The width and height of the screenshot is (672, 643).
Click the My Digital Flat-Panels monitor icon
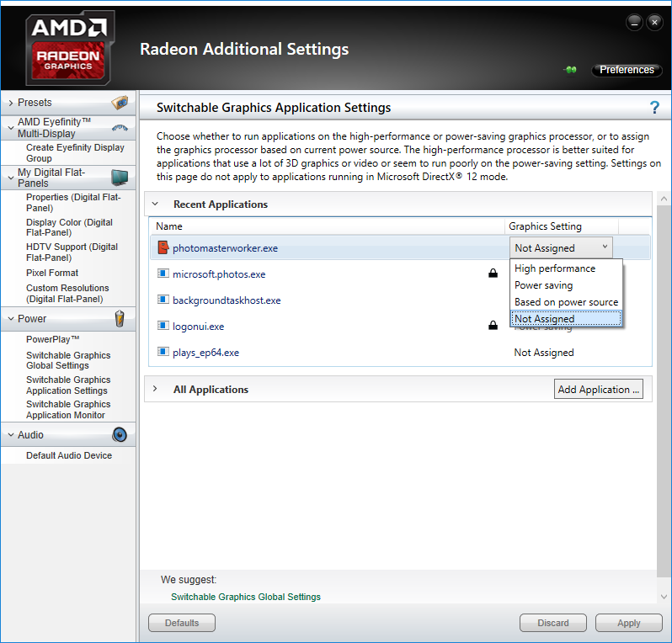120,177
